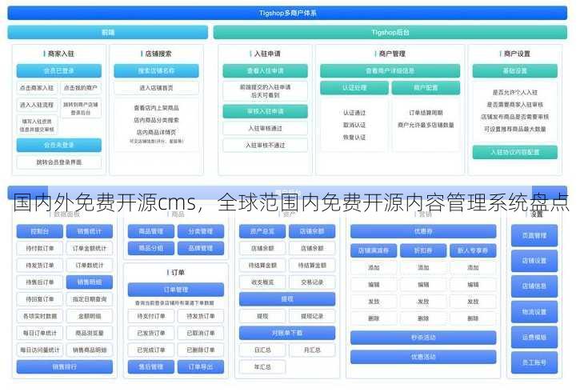Select the 进入店铺首页 box
The height and width of the screenshot is (392, 580).
(156, 88)
